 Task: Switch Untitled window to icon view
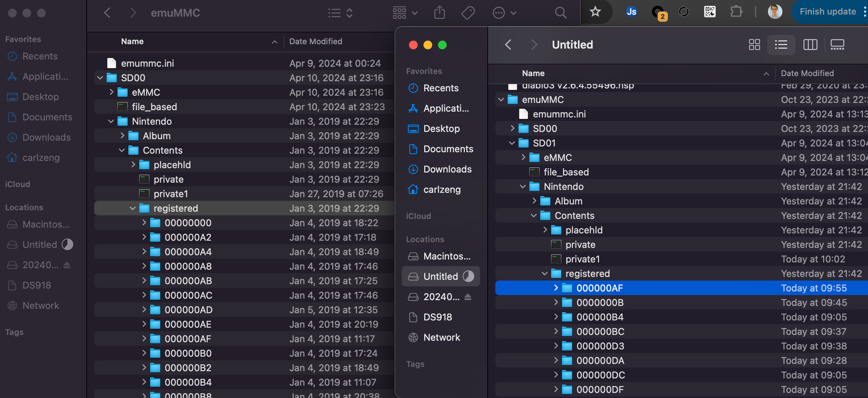(754, 45)
